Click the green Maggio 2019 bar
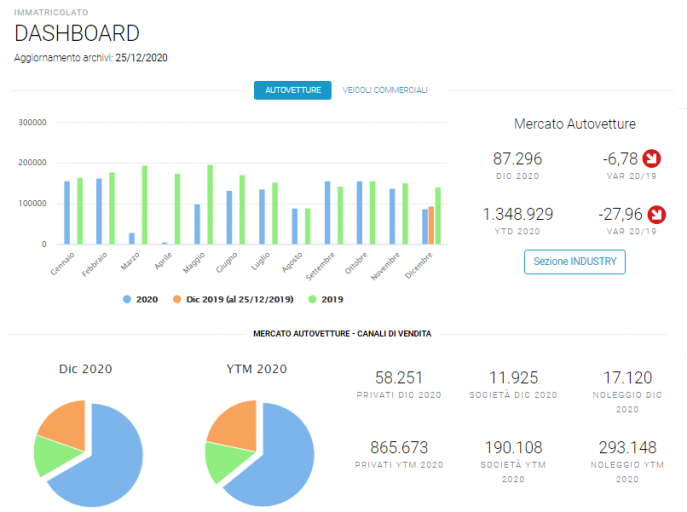The image size is (687, 512). coord(210,205)
